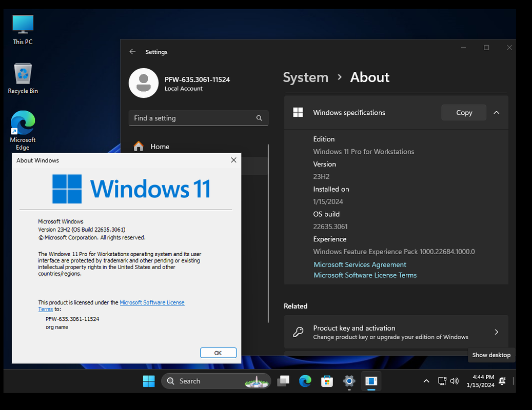Viewport: 532px width, 410px height.
Task: Open notifications bell icon
Action: click(x=502, y=381)
